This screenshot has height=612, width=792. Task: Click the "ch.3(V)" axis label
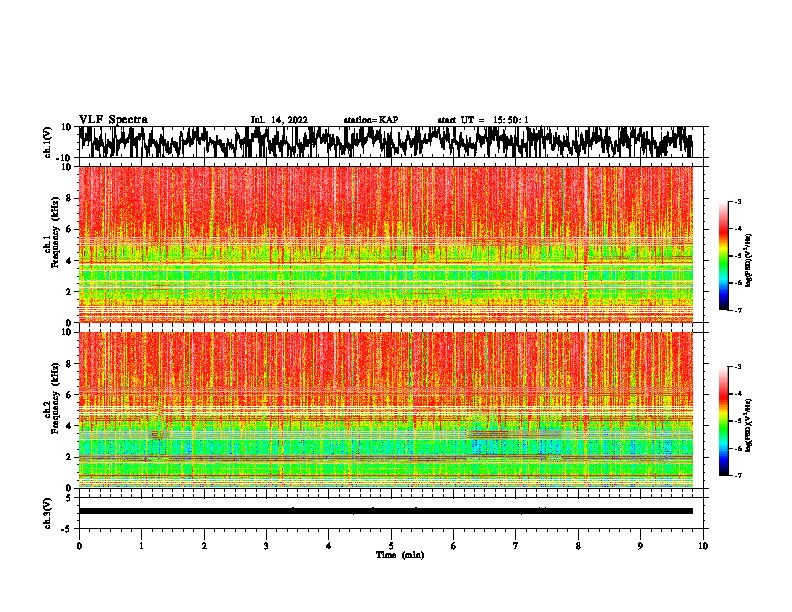coord(48,513)
